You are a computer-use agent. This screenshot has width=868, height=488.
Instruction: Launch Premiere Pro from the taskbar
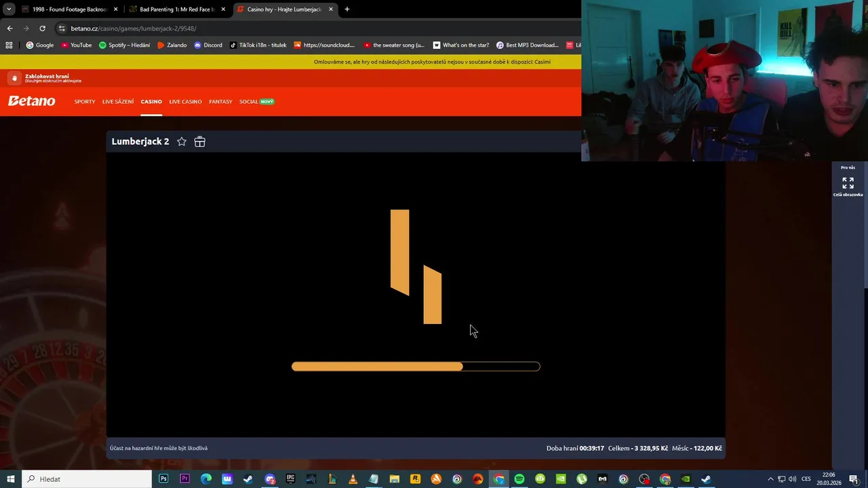coord(184,479)
